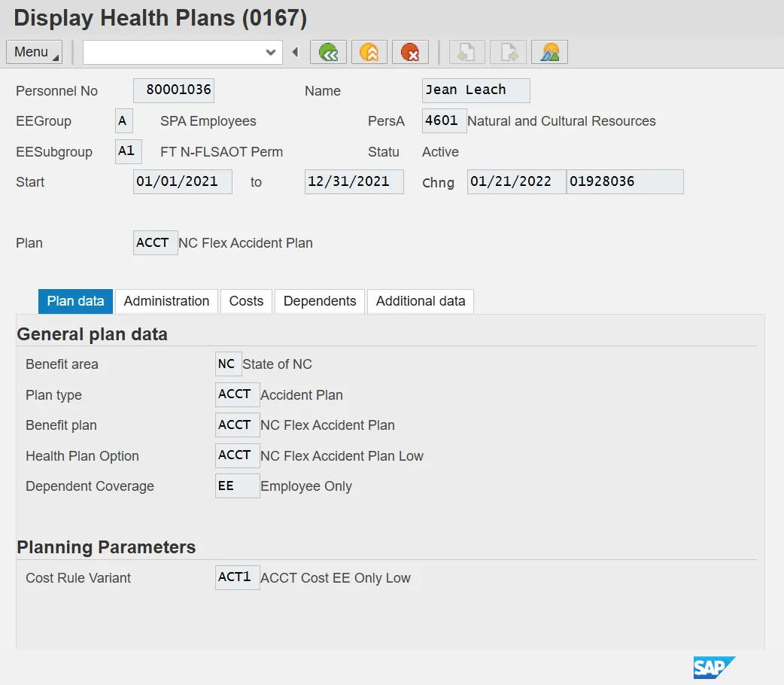Viewport: 784px width, 685px height.
Task: Click the 'SPA Employees' text
Action: (x=208, y=121)
